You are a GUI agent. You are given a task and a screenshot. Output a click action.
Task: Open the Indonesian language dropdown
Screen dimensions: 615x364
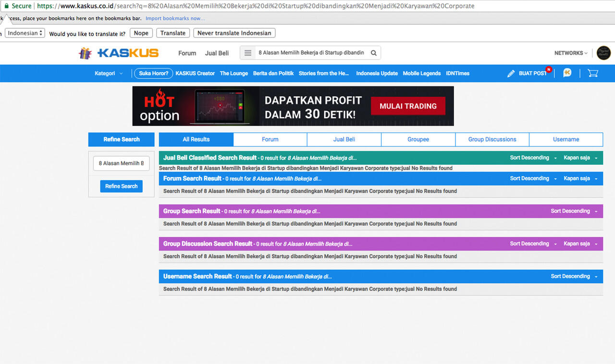[x=25, y=33]
